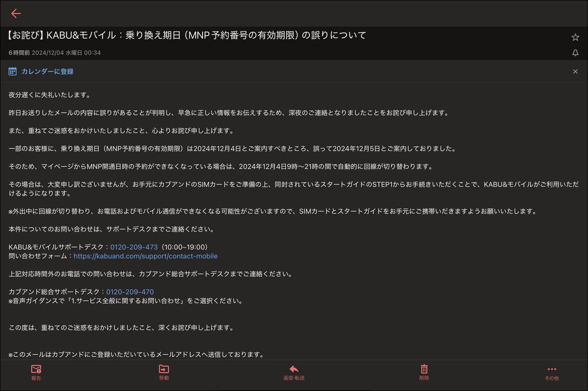Screen dimensions: 588x391
Task: Tap the bell reminder icon
Action: [575, 53]
